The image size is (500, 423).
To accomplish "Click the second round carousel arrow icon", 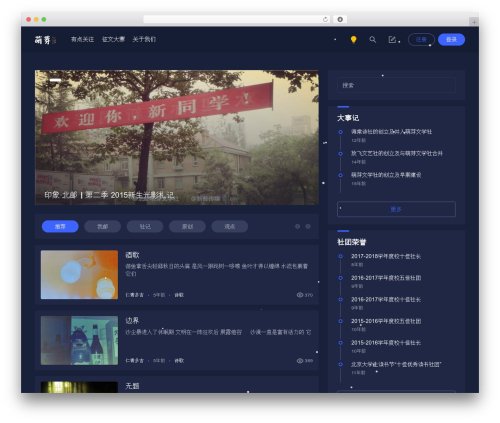I will tap(308, 226).
